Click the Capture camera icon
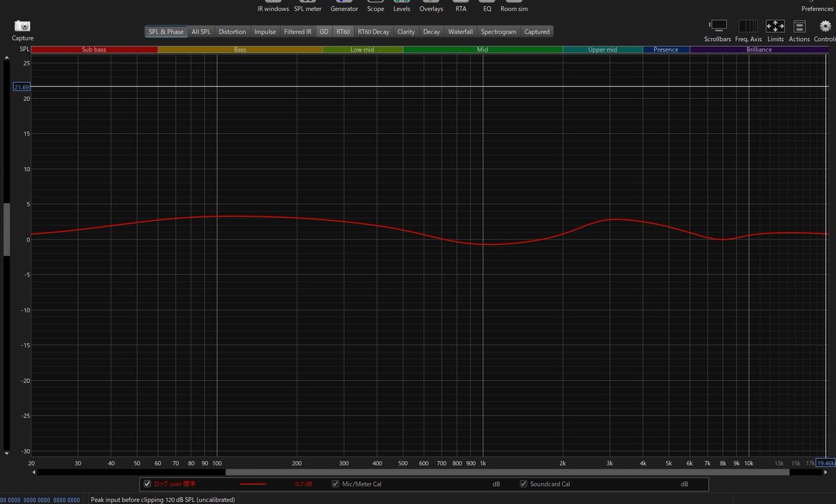The height and width of the screenshot is (504, 836). click(x=22, y=26)
